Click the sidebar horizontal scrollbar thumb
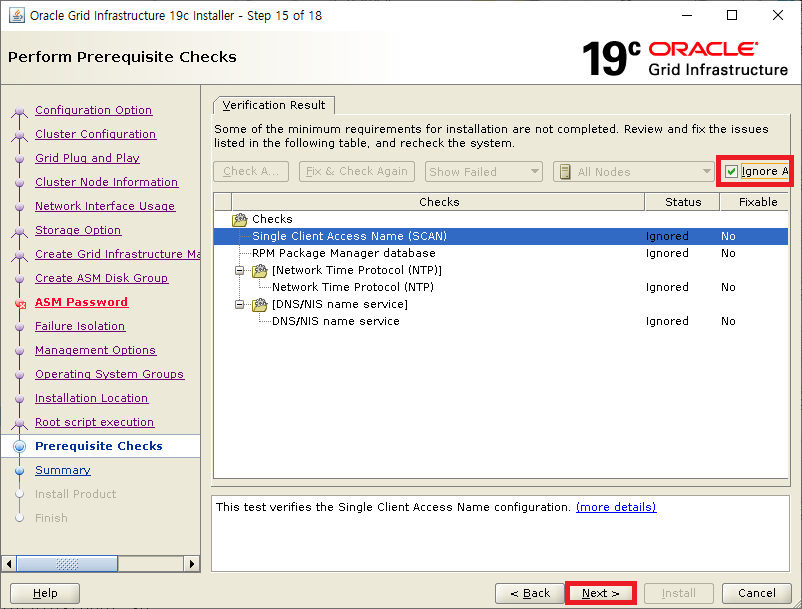802x609 pixels. [x=68, y=564]
